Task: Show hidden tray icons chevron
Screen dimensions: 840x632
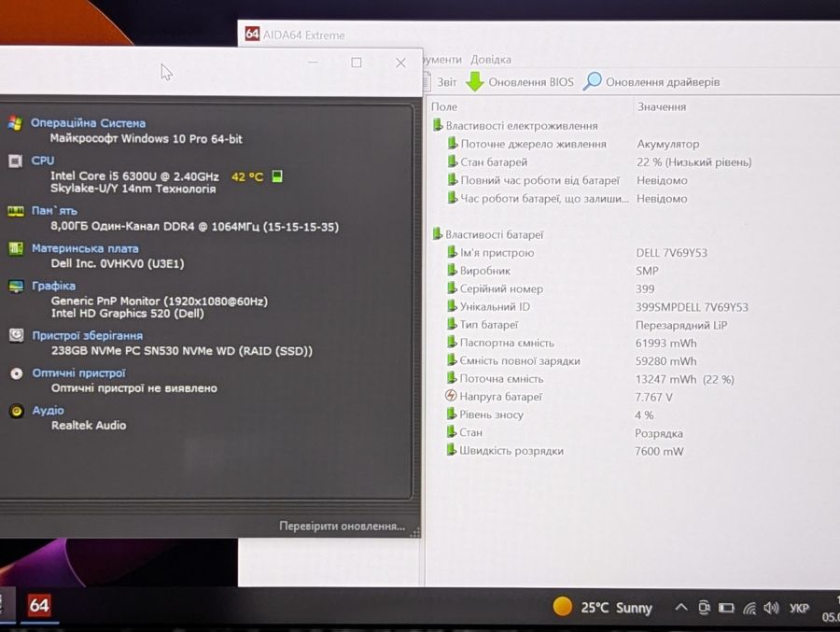Action: pos(681,608)
